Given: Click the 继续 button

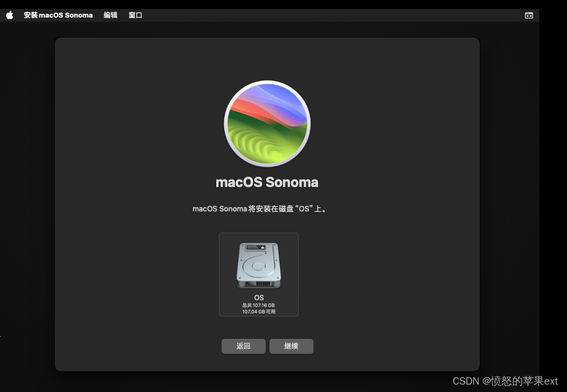Looking at the screenshot, I should tap(291, 346).
